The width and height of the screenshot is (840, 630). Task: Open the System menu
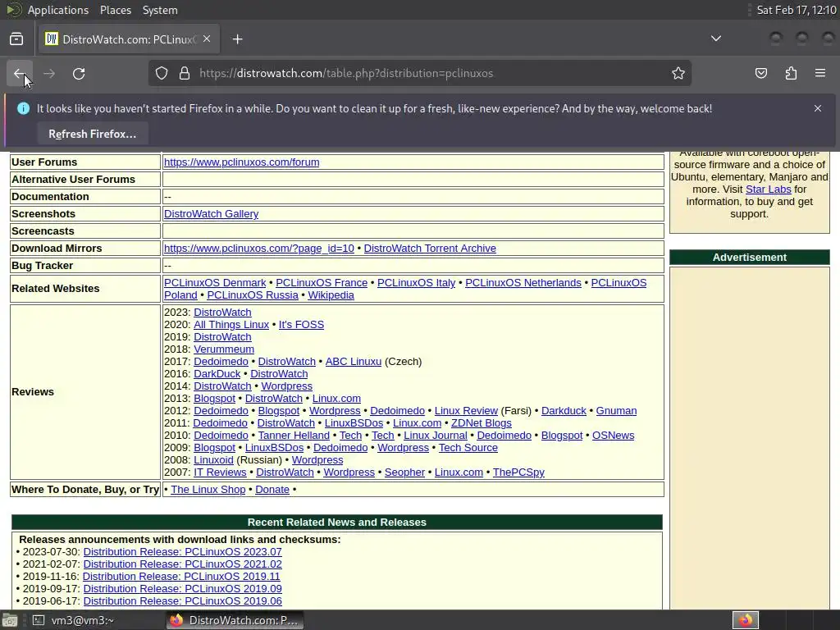160,10
